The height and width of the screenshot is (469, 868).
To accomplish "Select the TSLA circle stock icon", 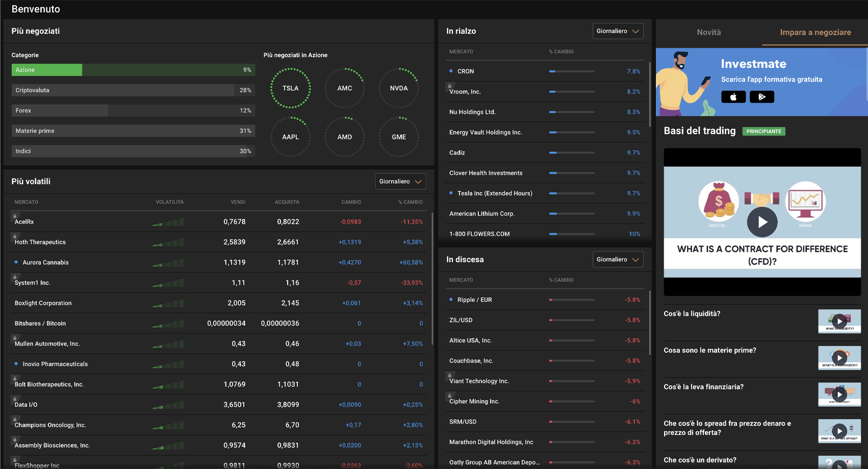I will coord(291,88).
